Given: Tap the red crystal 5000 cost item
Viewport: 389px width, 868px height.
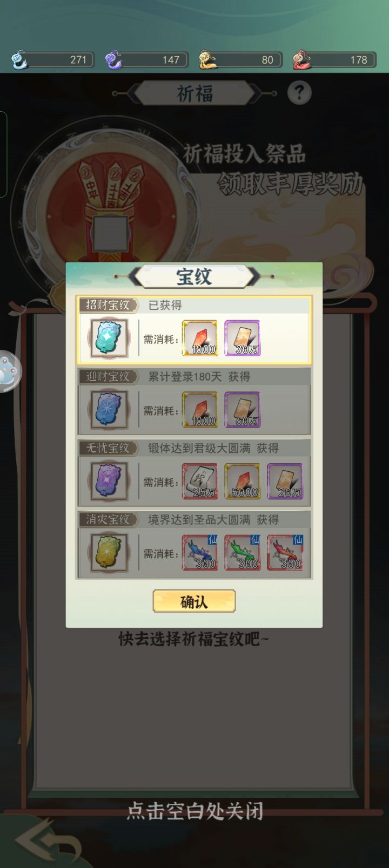Looking at the screenshot, I should click(243, 481).
